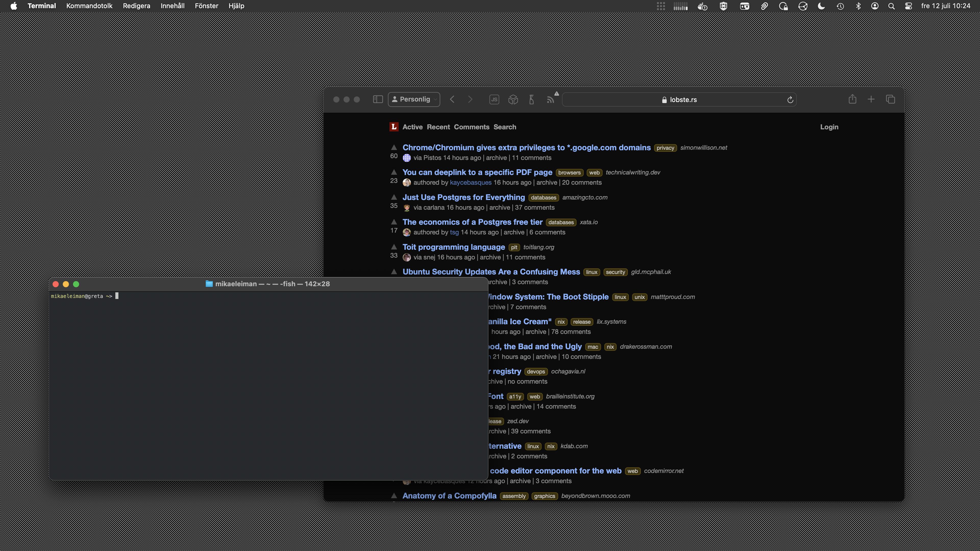Viewport: 980px width, 551px height.
Task: Click the Login link on lobste.rs
Action: 829,127
